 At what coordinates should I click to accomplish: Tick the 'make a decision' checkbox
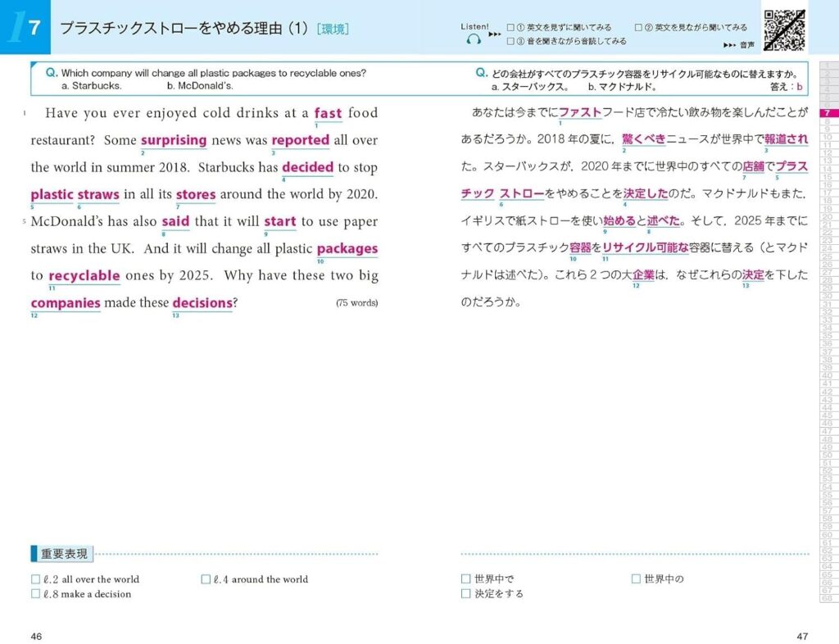point(36,594)
